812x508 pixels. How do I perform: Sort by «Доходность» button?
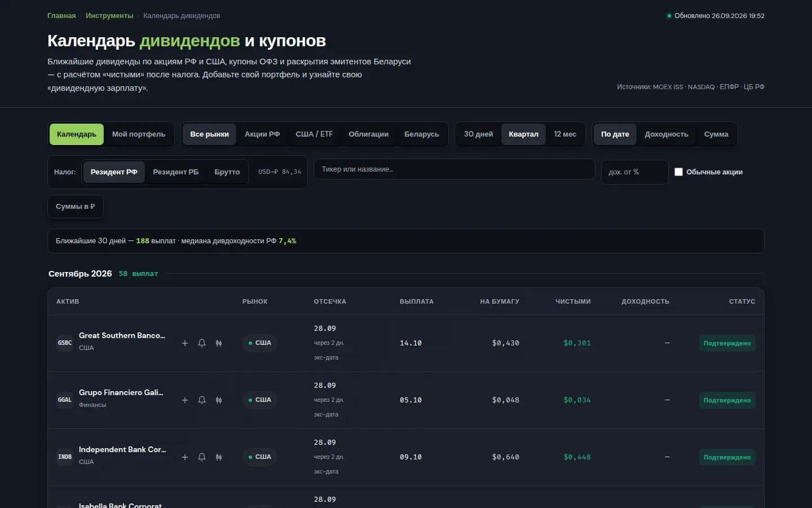click(x=667, y=134)
